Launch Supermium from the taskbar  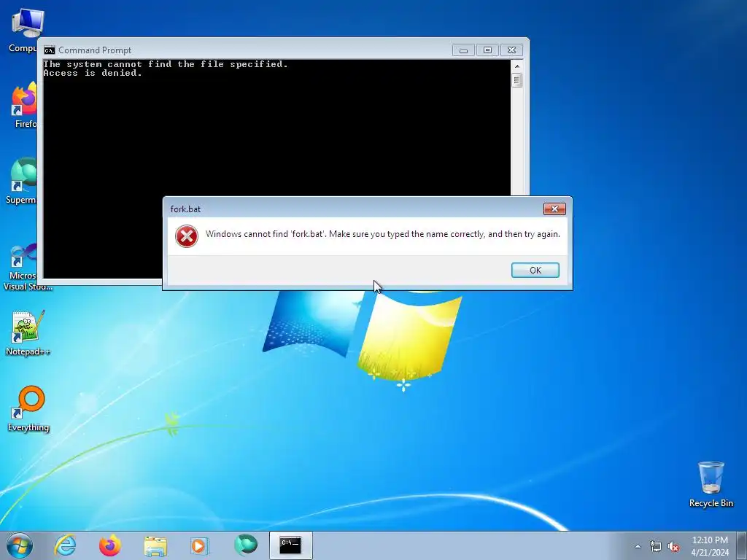tap(246, 545)
